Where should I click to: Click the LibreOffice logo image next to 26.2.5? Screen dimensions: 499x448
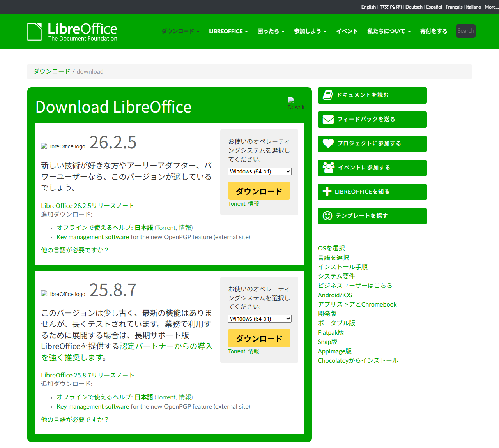click(x=63, y=146)
